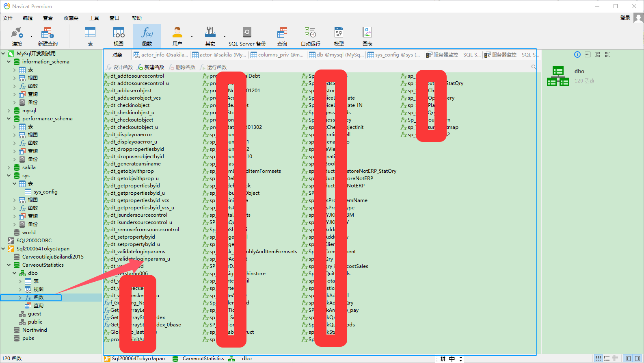Viewport: 644px width, 363px height.
Task: Collapse the CarveoutStatistics database node
Action: click(x=9, y=265)
